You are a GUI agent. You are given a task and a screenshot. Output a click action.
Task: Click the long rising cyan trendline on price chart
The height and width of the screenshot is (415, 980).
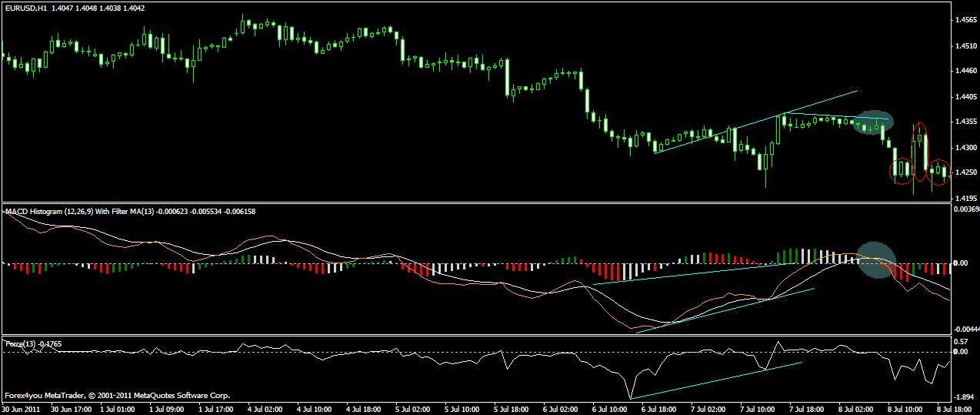(x=754, y=122)
